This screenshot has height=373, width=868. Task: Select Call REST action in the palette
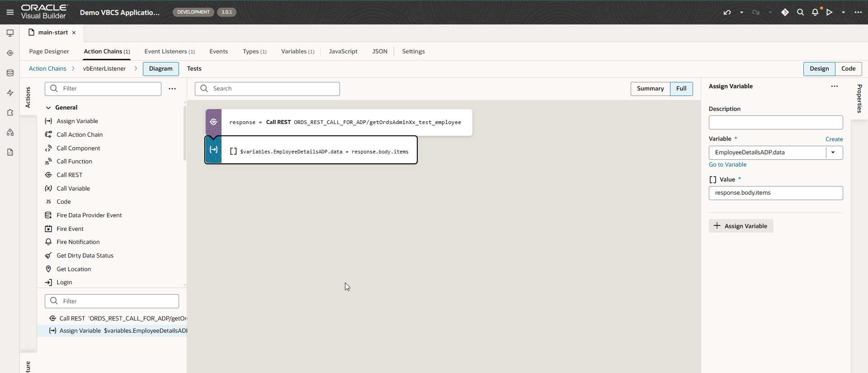coord(69,175)
